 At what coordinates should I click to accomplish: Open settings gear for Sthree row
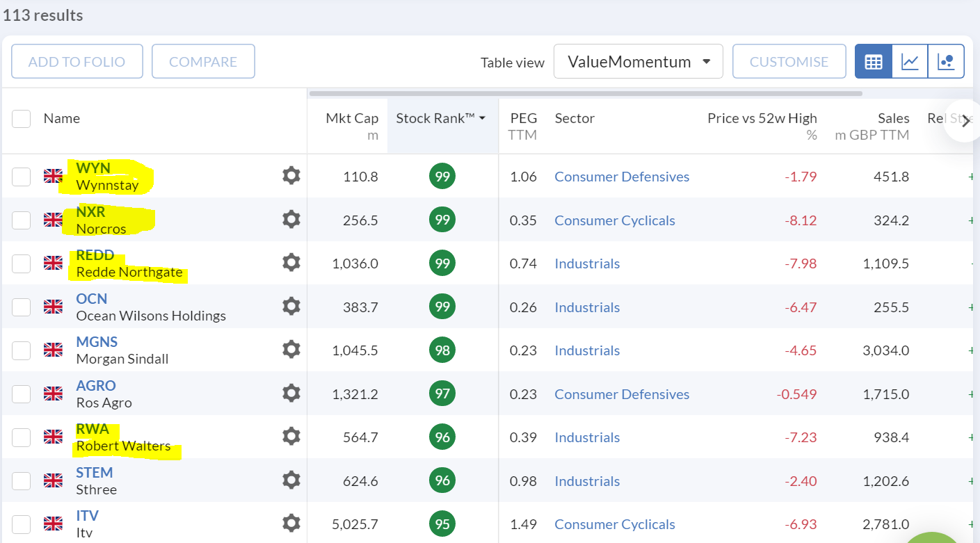click(x=291, y=480)
